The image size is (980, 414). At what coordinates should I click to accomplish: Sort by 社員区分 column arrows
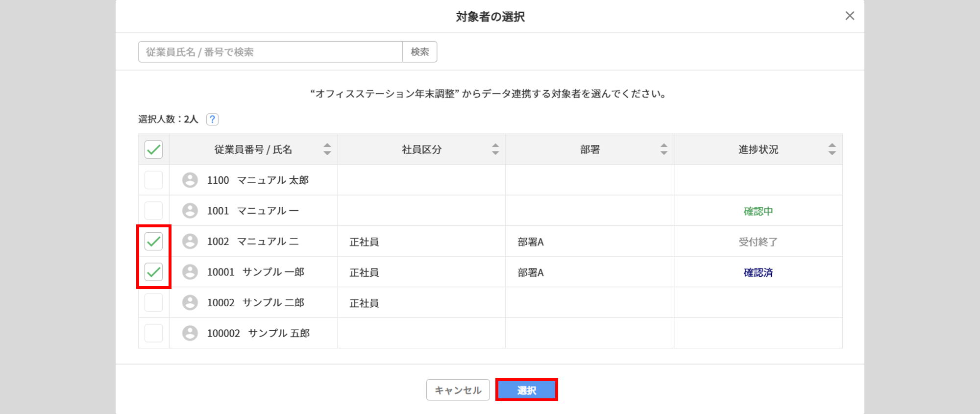495,149
